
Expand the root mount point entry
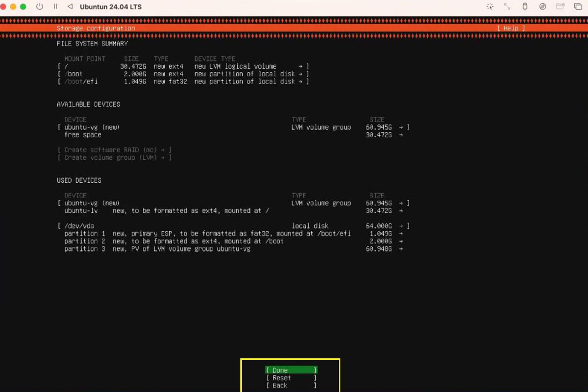point(183,66)
